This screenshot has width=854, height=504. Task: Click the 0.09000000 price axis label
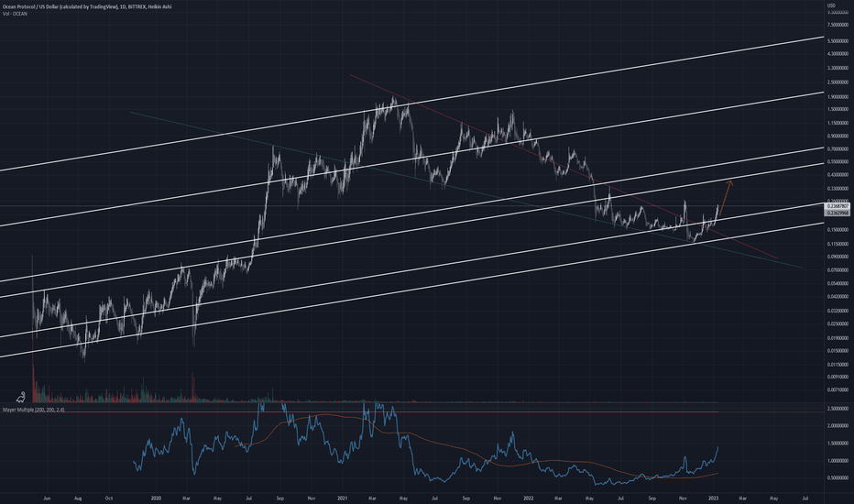point(838,257)
